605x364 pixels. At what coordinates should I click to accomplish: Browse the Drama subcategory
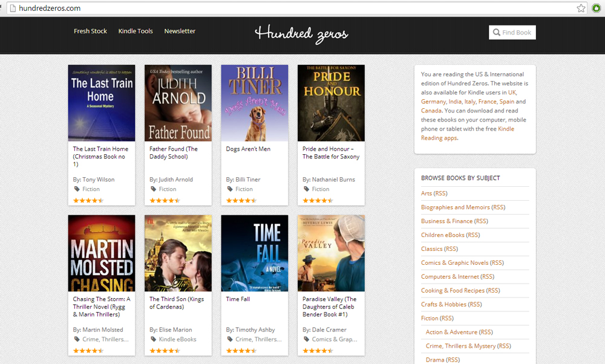coord(435,360)
